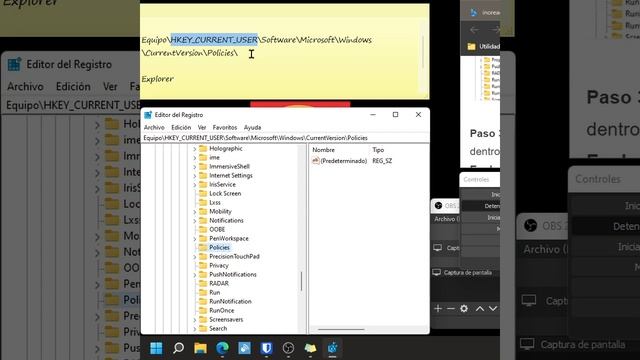Open the Ayuda menu

[252, 127]
